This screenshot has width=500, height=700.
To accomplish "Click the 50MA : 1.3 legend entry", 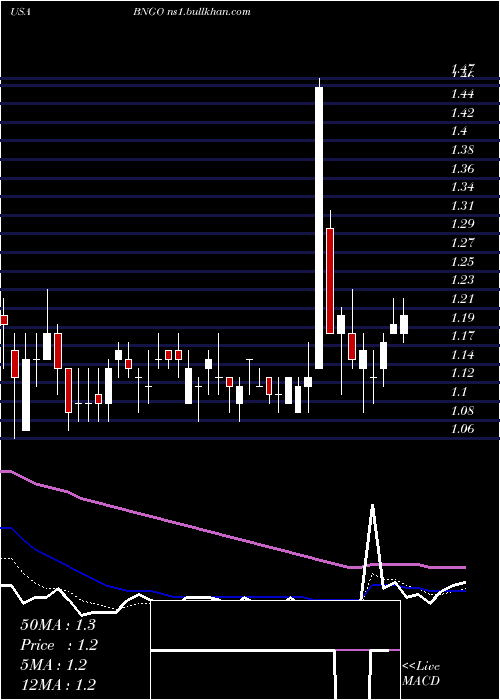I will tap(58, 625).
